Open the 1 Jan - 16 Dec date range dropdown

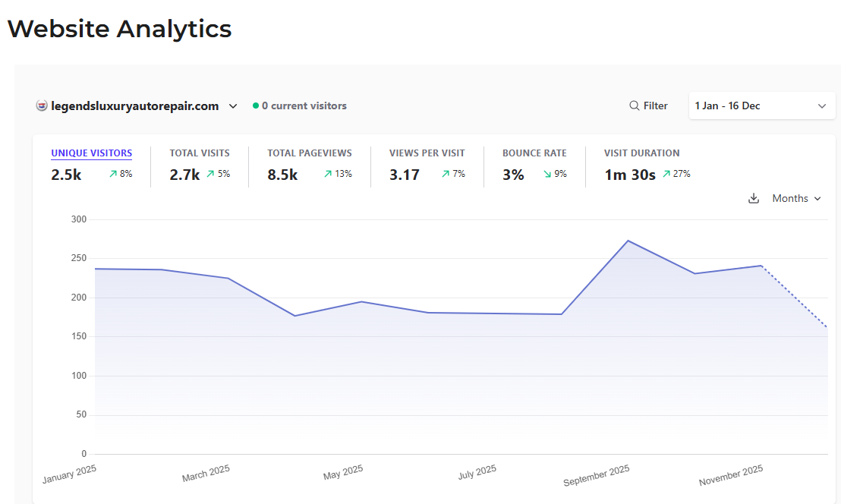762,106
